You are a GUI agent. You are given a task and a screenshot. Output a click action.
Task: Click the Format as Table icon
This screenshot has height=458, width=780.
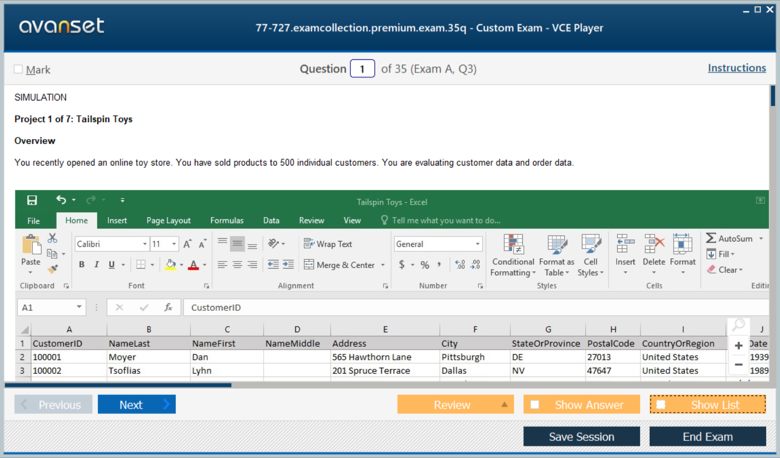click(557, 244)
